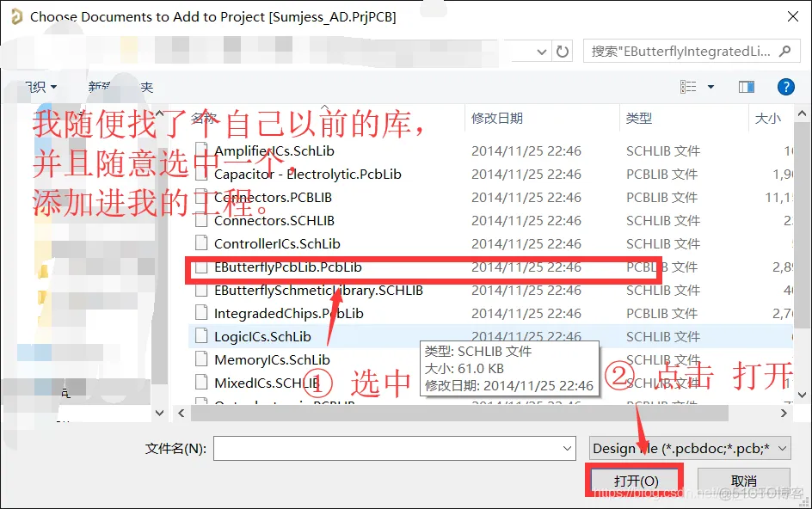Toggle the preview pane icon
The width and height of the screenshot is (812, 509).
click(x=747, y=87)
